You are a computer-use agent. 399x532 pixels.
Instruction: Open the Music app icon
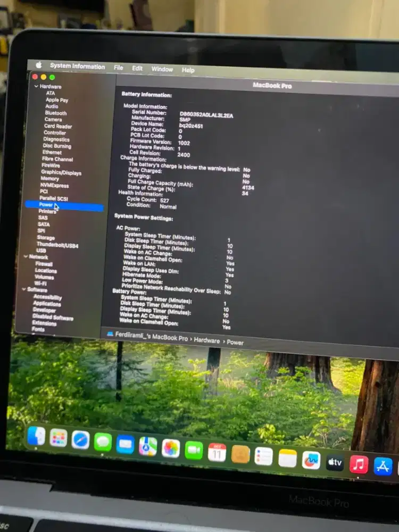pyautogui.click(x=359, y=464)
